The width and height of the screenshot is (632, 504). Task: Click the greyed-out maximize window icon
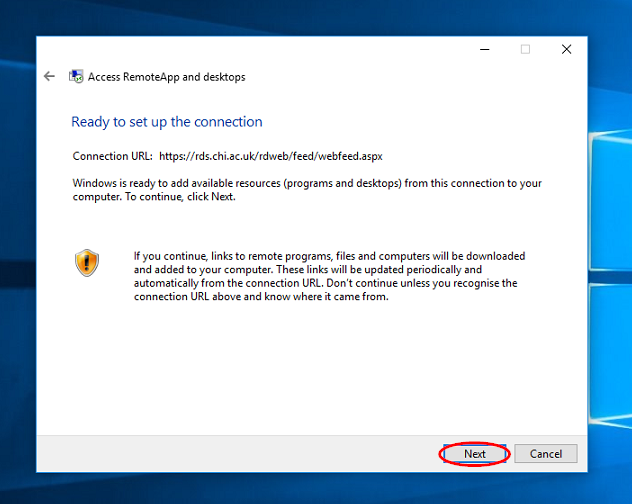click(525, 50)
